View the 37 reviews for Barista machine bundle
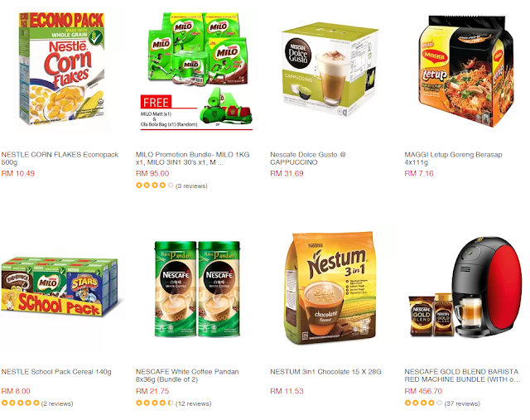 (462, 403)
